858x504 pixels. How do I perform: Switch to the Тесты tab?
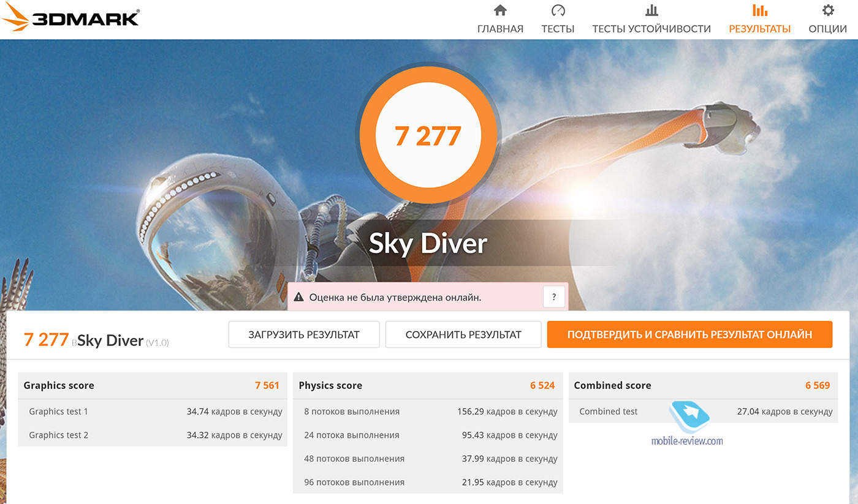[558, 20]
